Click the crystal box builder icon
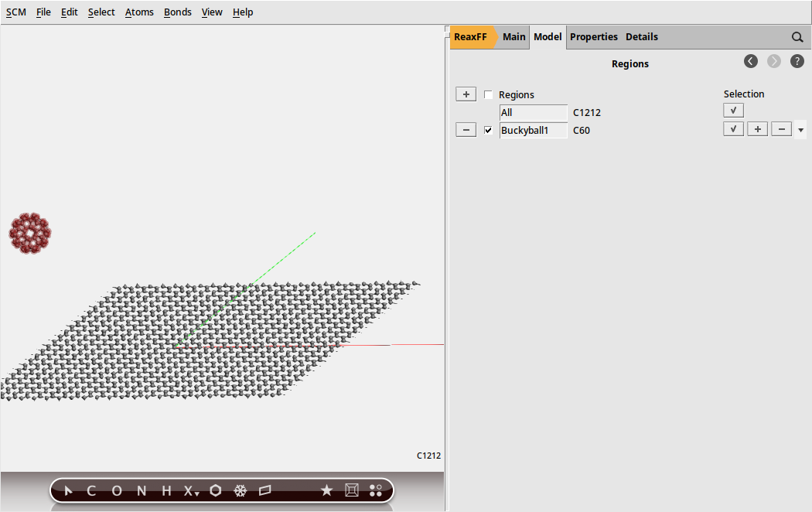 (351, 490)
